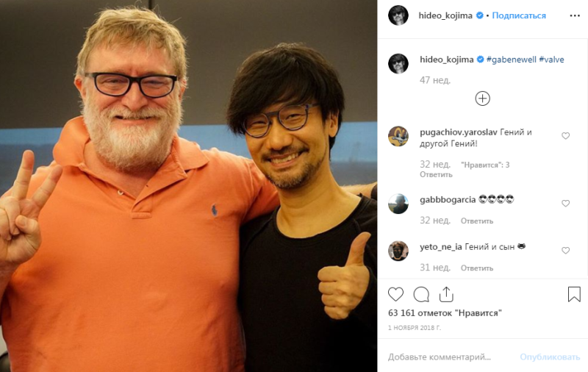Open the comment bubble icon

click(x=421, y=294)
